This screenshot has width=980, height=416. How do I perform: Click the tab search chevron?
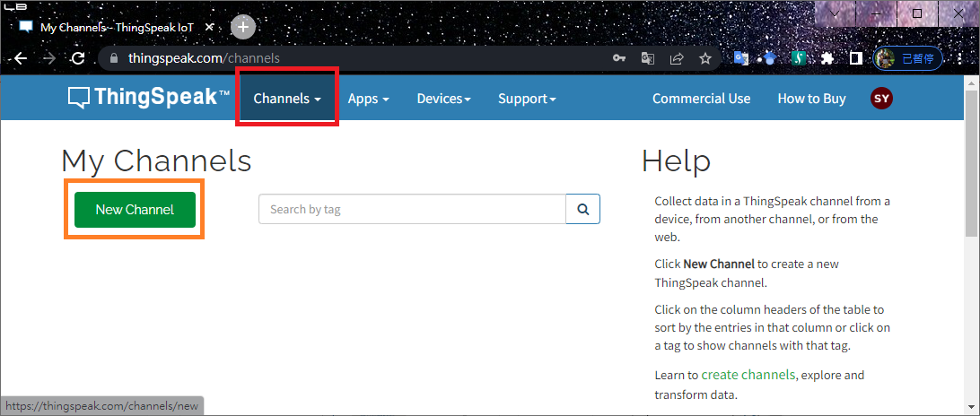click(x=835, y=13)
